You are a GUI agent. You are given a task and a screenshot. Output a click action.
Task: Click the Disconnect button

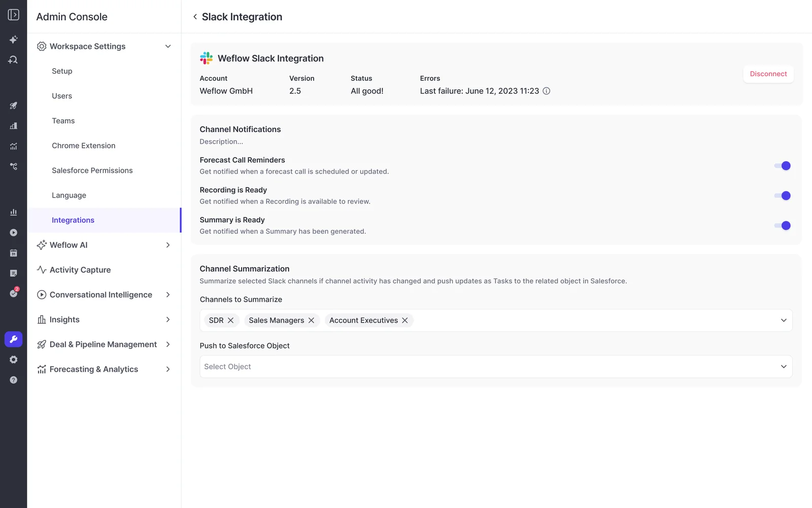(768, 74)
